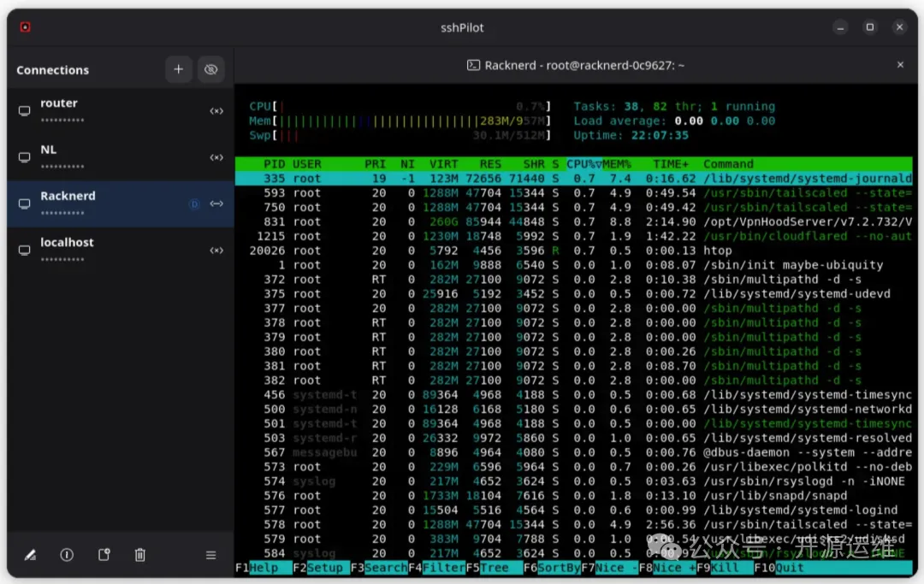This screenshot has width=924, height=584.
Task: Click the new tab icon in sidebar footer
Action: click(104, 555)
